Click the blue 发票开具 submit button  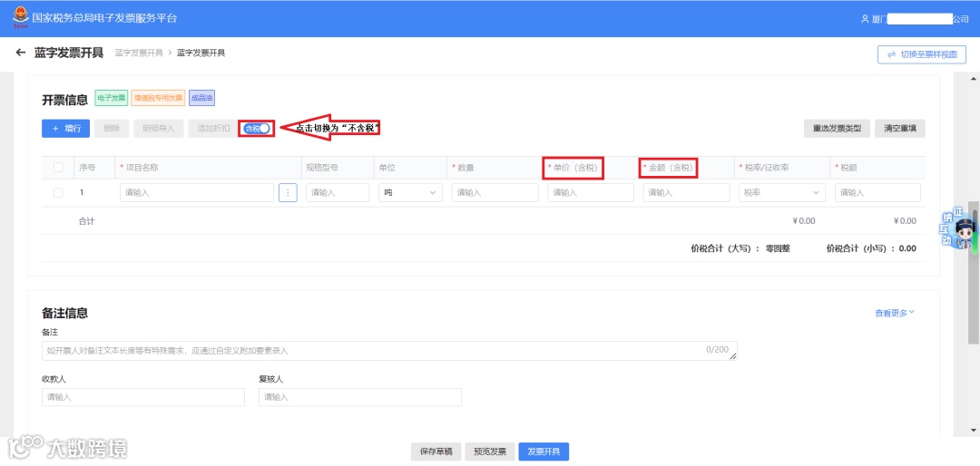[544, 451]
